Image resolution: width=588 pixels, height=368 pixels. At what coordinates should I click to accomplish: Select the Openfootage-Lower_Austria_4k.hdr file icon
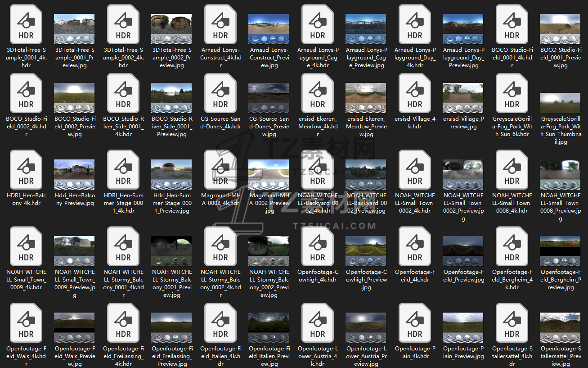click(318, 323)
